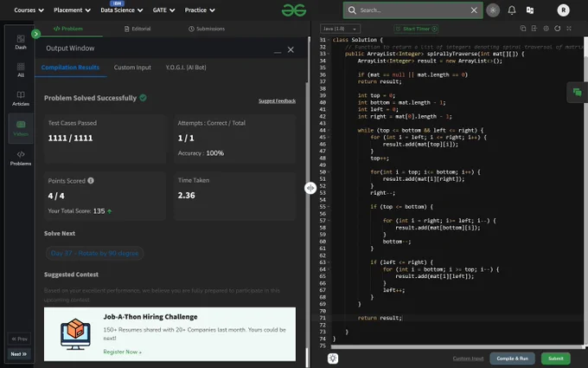This screenshot has height=368, width=588.
Task: Open the green chat bubble side widget
Action: point(577,92)
